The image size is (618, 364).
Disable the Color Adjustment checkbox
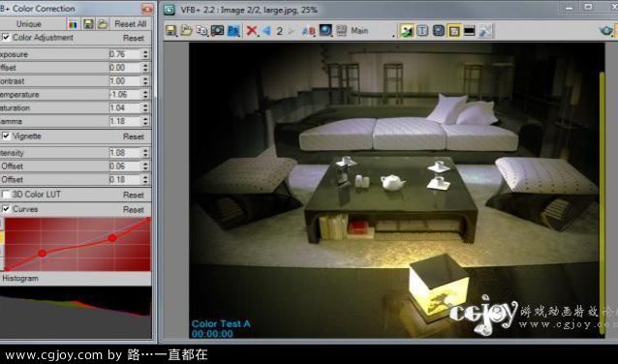pos(6,38)
